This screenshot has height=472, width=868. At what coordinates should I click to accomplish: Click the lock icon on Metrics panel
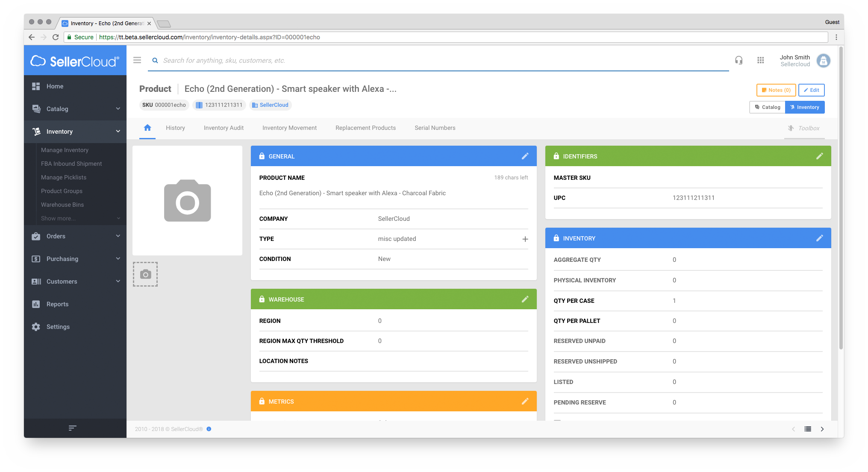coord(262,401)
